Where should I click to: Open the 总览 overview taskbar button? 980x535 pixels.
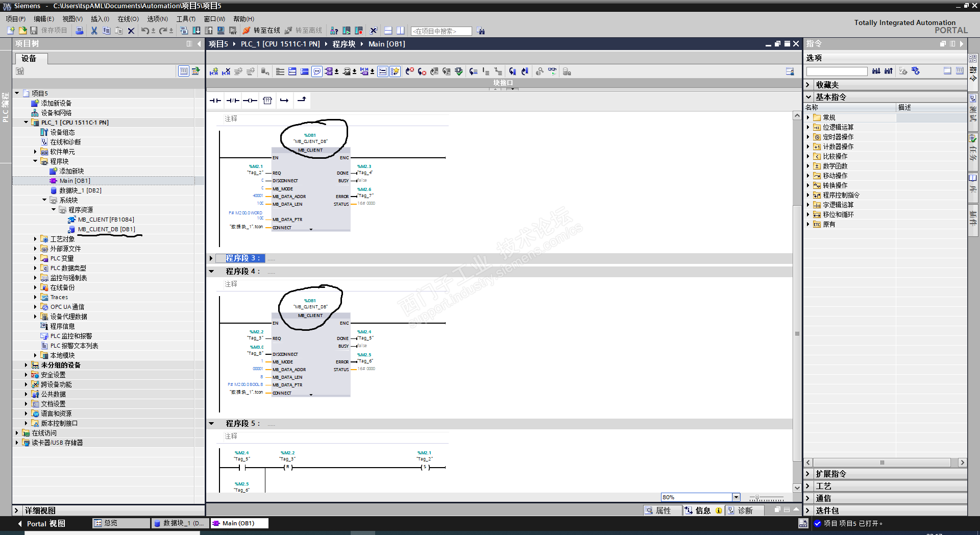[121, 523]
